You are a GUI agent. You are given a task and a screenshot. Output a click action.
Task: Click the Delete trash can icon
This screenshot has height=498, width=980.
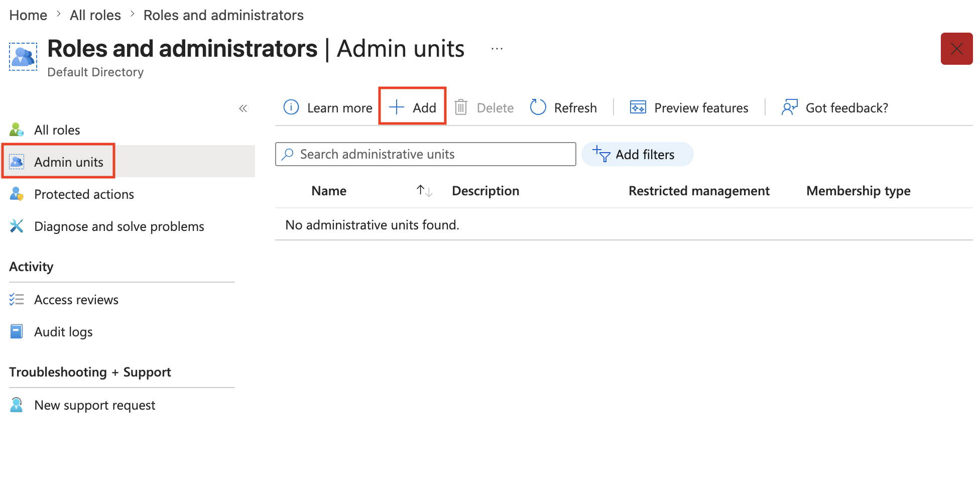point(461,107)
